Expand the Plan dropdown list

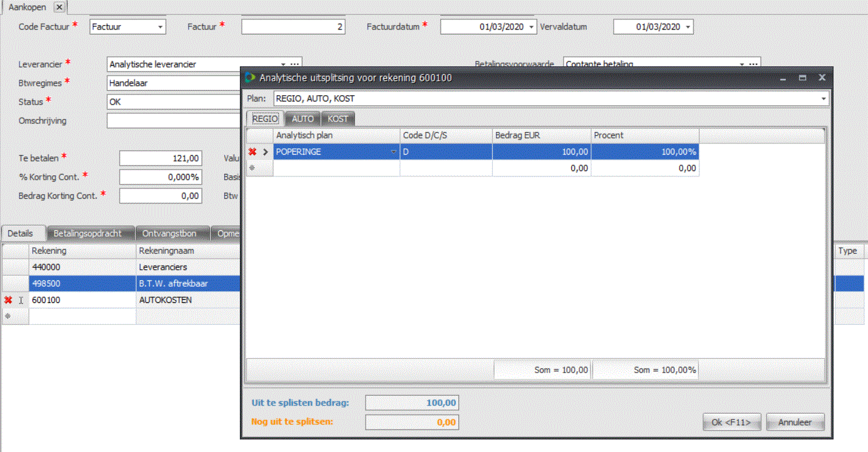tap(823, 99)
